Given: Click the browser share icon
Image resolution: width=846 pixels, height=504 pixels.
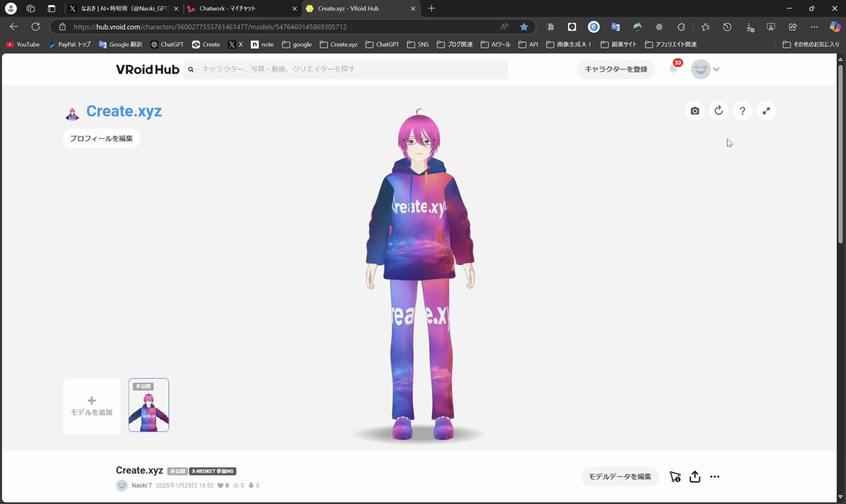Looking at the screenshot, I should point(793,27).
